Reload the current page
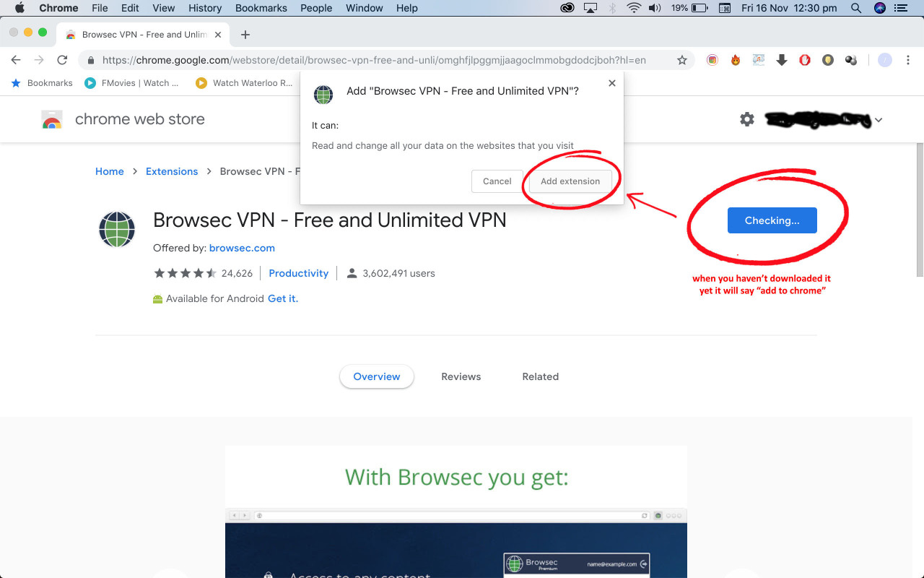 (x=62, y=61)
